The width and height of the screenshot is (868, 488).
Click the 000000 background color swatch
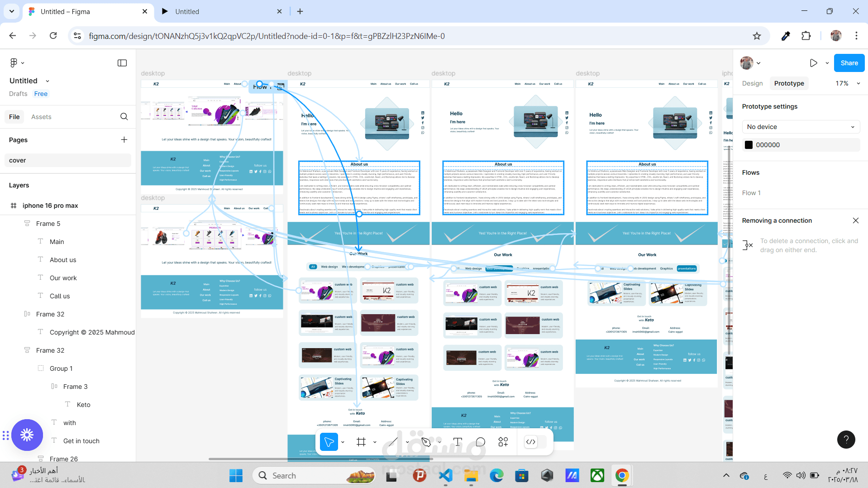[x=749, y=145]
